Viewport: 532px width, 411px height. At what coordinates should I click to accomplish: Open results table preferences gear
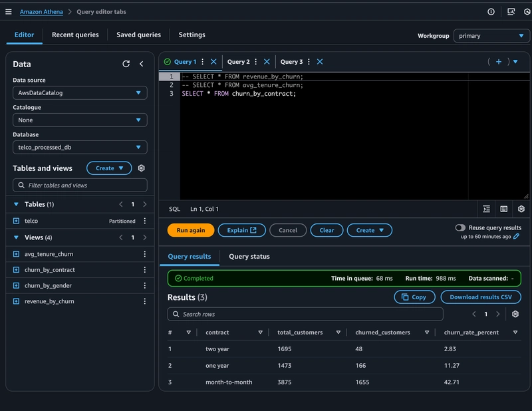(x=515, y=314)
